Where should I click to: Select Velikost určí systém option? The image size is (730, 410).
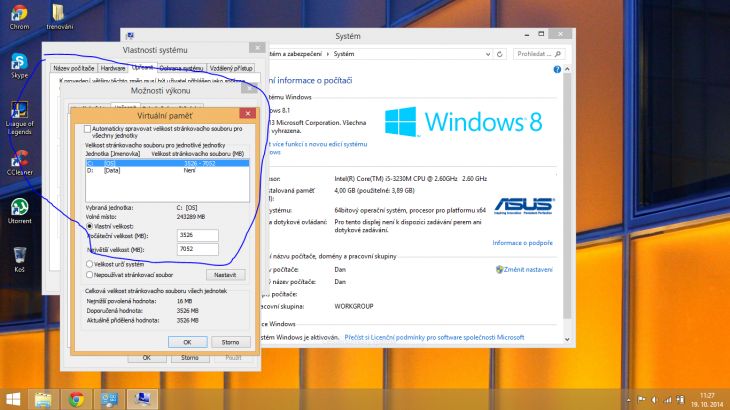click(x=89, y=264)
